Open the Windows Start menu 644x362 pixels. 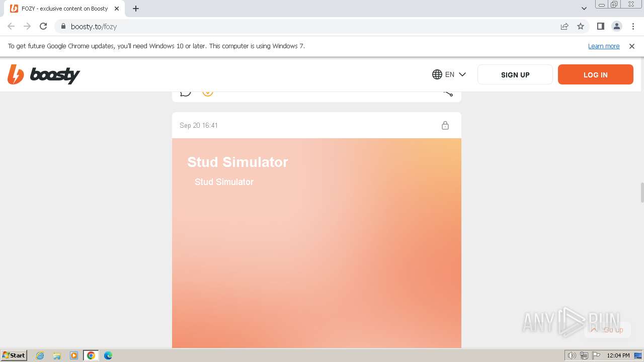click(14, 355)
